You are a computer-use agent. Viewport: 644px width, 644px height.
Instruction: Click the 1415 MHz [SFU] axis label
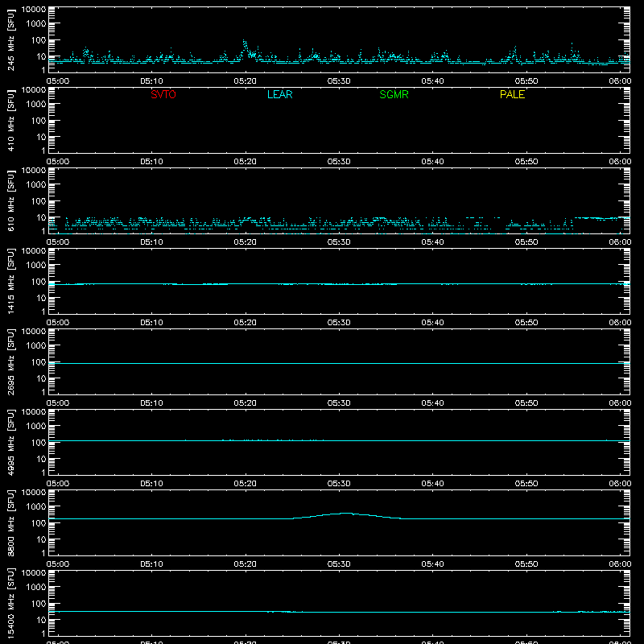coord(10,281)
